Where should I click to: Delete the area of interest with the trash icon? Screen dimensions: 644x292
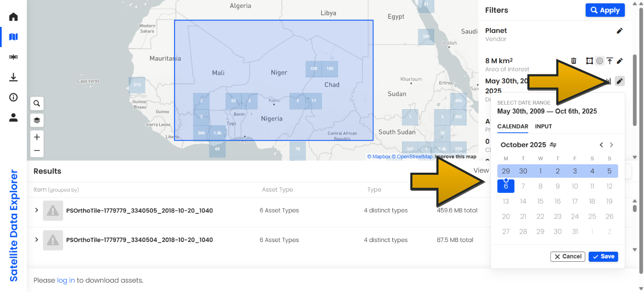click(x=574, y=61)
